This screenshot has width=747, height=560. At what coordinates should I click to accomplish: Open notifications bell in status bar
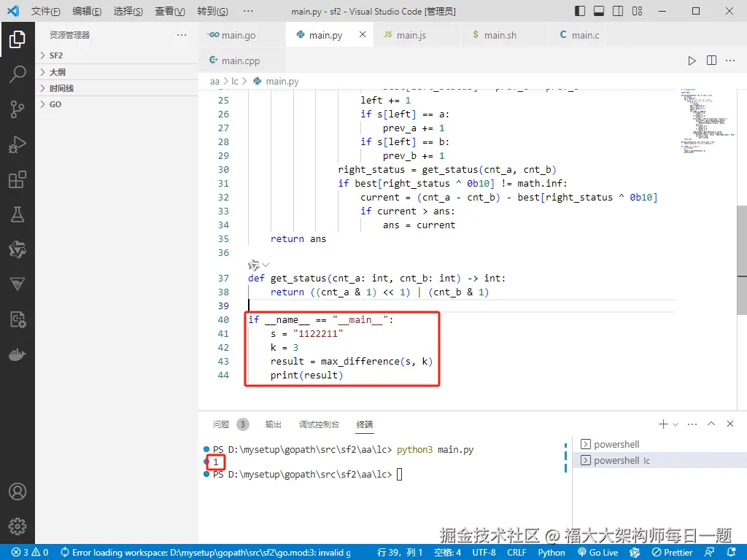732,553
